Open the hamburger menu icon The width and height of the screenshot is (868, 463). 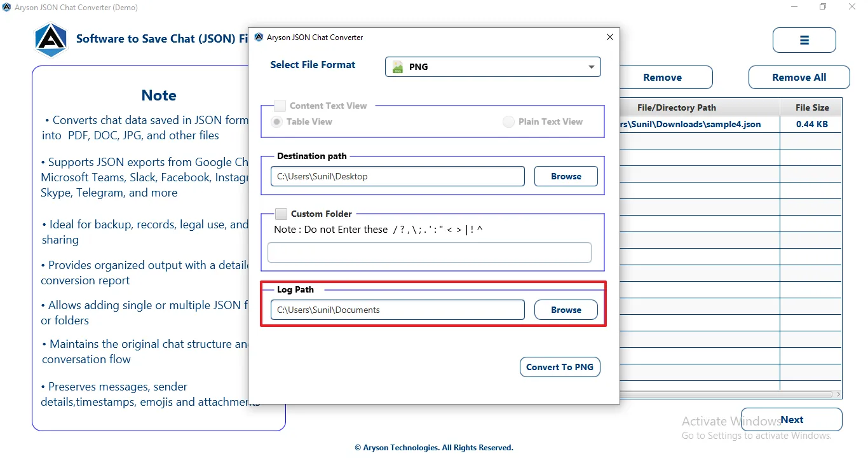coord(804,40)
